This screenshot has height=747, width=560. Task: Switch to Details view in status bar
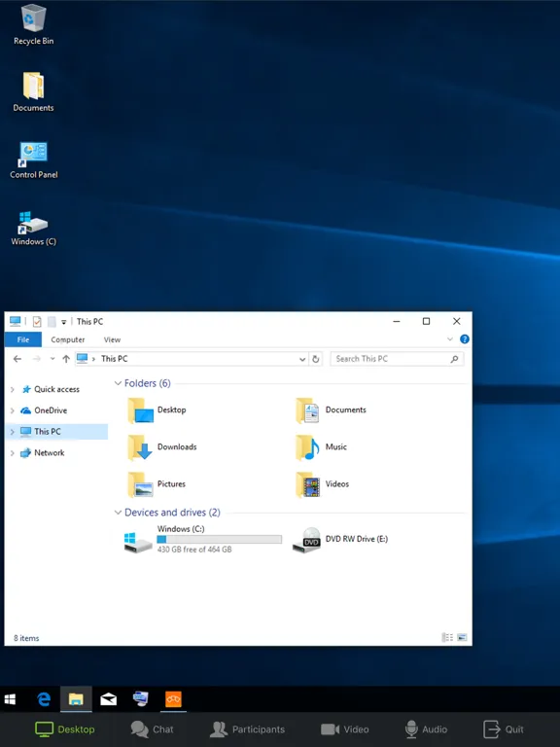click(447, 637)
